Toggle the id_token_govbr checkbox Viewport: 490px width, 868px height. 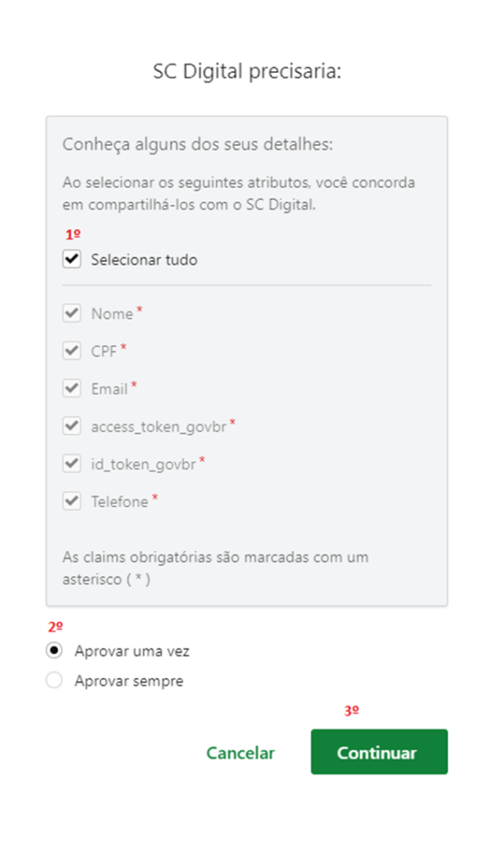(72, 464)
